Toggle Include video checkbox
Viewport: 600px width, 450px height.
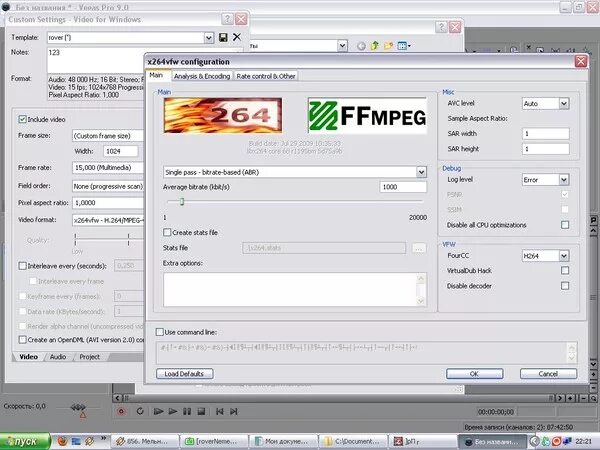point(23,119)
